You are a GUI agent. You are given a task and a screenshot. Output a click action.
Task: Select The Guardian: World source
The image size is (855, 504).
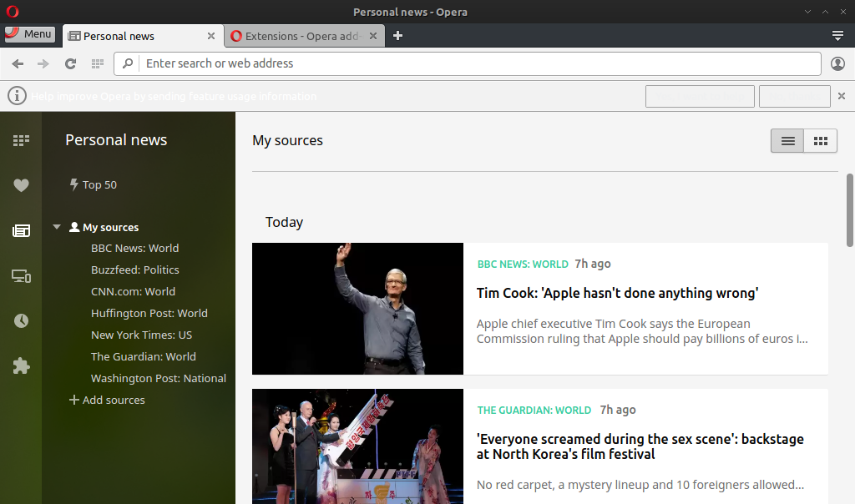point(143,357)
